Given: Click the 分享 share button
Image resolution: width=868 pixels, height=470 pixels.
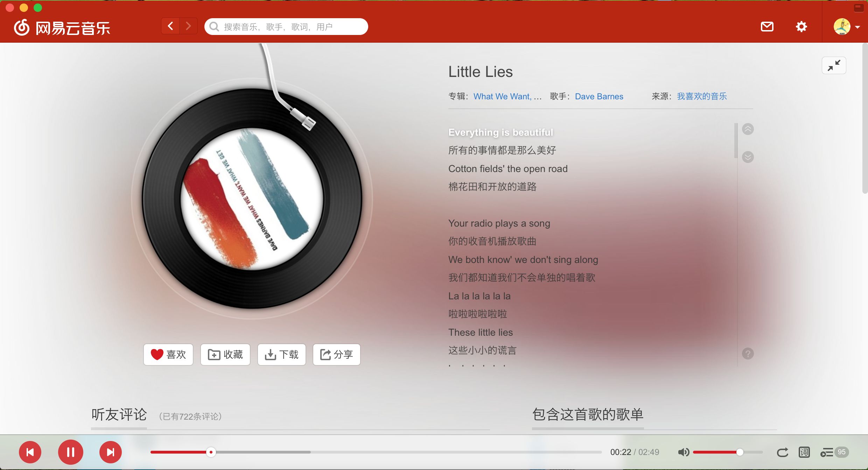Looking at the screenshot, I should pyautogui.click(x=337, y=355).
